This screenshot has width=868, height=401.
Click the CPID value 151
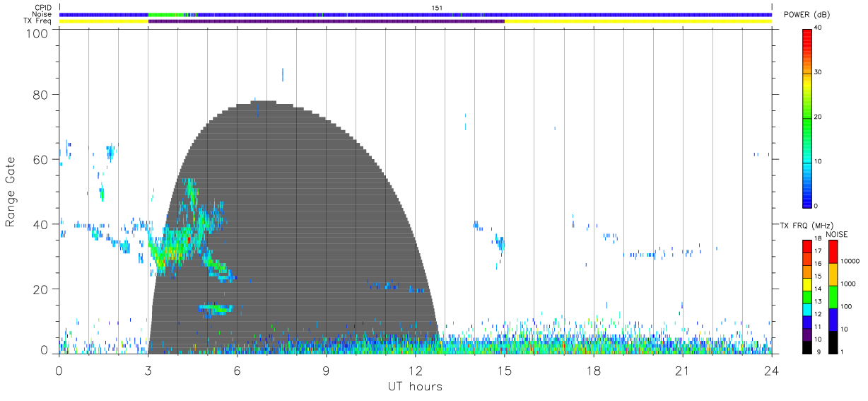(x=438, y=8)
